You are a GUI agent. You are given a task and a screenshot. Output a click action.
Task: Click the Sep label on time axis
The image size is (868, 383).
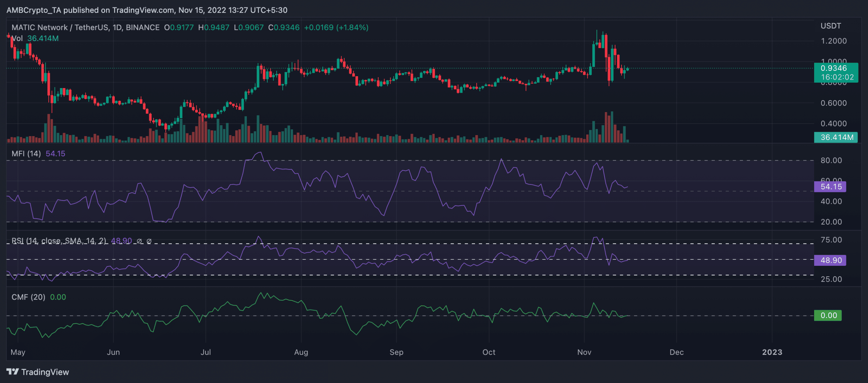tap(396, 352)
